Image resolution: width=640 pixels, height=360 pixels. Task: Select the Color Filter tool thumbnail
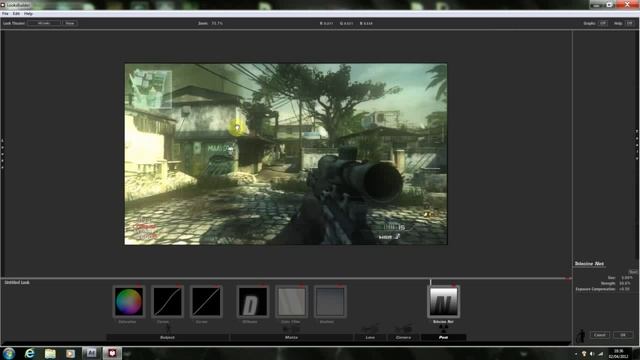point(291,302)
